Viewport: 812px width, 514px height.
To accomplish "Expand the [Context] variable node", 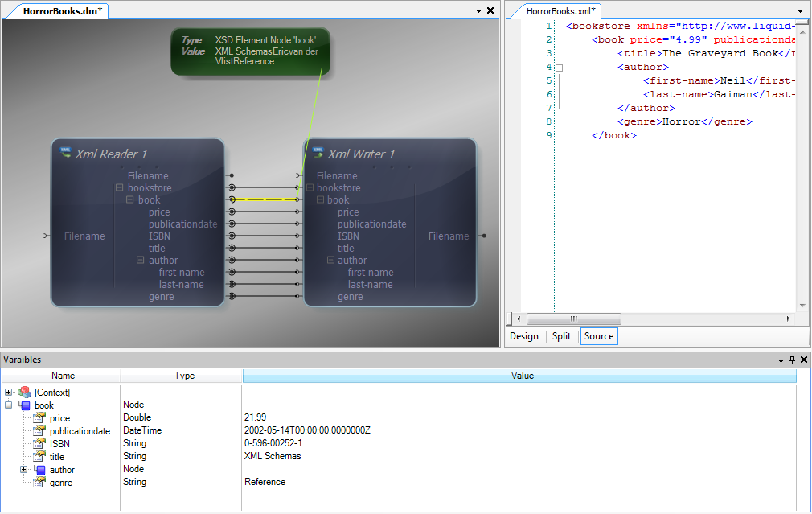I will [8, 393].
